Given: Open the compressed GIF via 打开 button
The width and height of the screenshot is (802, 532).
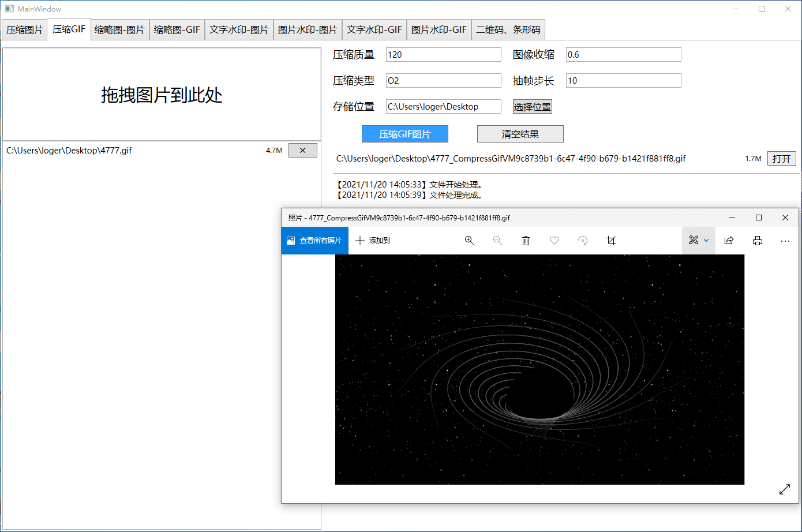Looking at the screenshot, I should click(x=781, y=158).
